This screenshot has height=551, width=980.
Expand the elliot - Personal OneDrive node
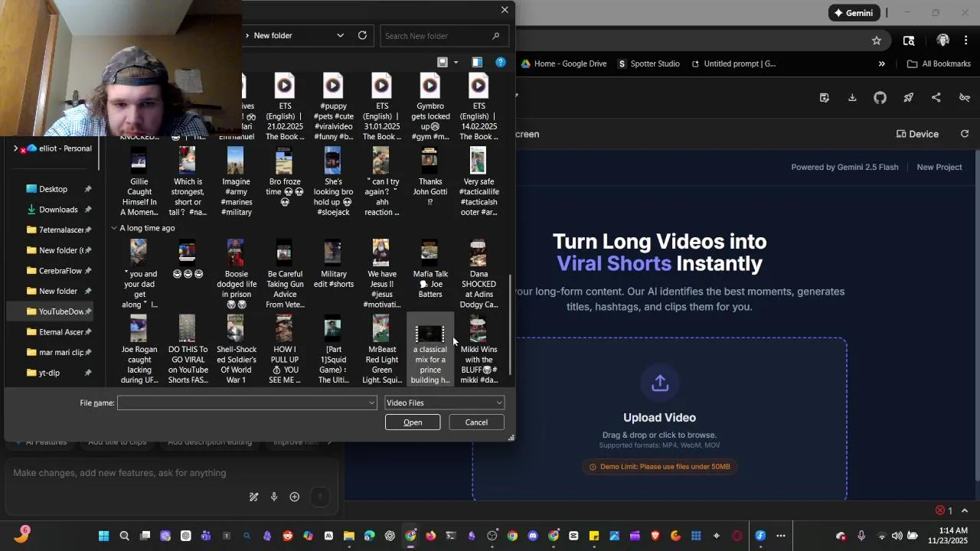tap(15, 148)
